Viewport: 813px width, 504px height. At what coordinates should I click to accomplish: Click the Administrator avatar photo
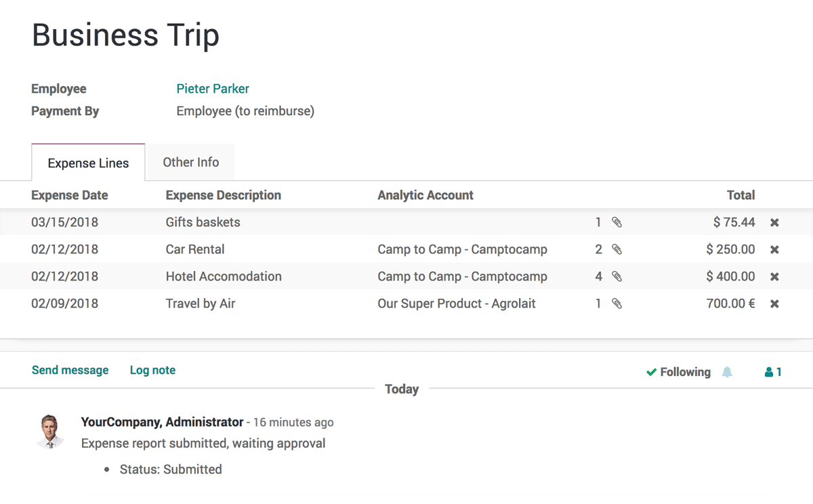pyautogui.click(x=51, y=431)
